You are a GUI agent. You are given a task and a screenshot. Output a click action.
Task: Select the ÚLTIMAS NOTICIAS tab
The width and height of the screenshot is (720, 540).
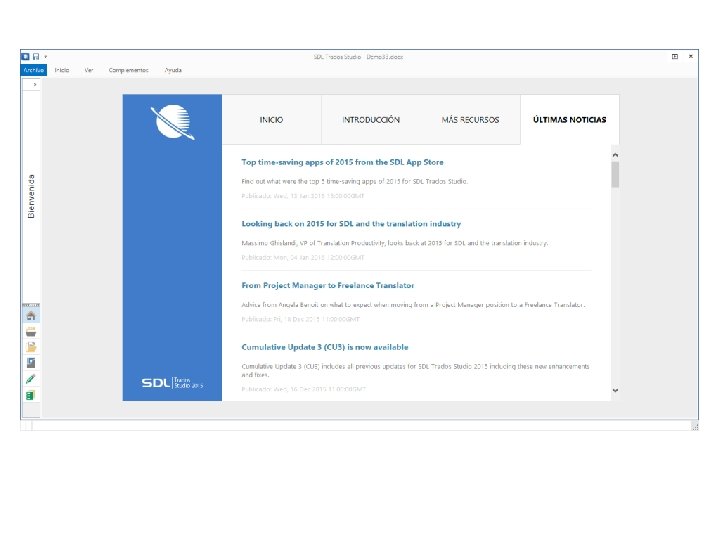[570, 120]
